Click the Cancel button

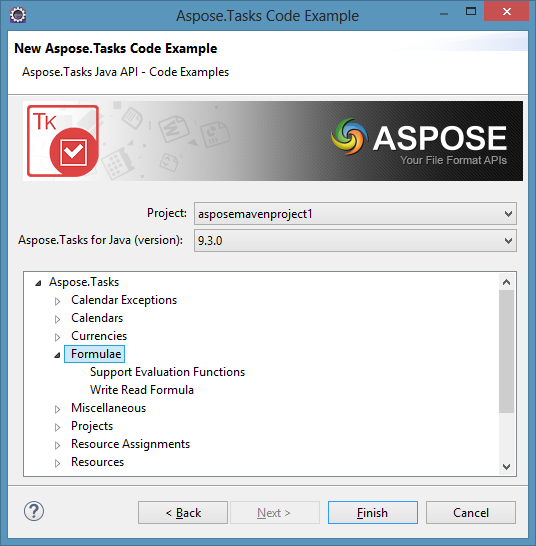click(x=471, y=513)
